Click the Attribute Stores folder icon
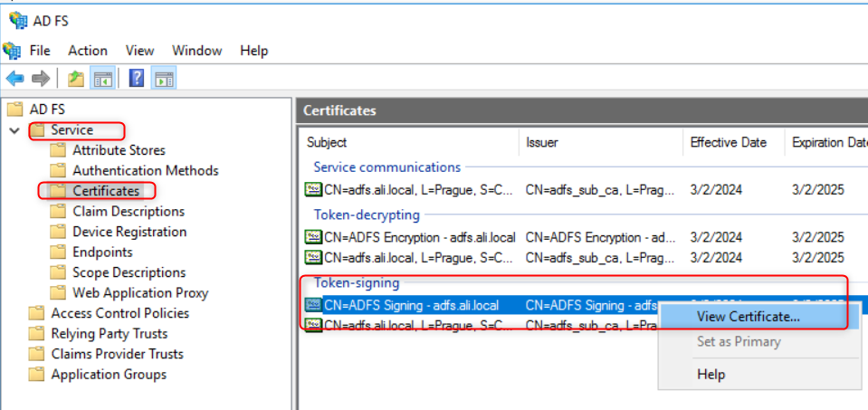This screenshot has width=868, height=410. [58, 150]
